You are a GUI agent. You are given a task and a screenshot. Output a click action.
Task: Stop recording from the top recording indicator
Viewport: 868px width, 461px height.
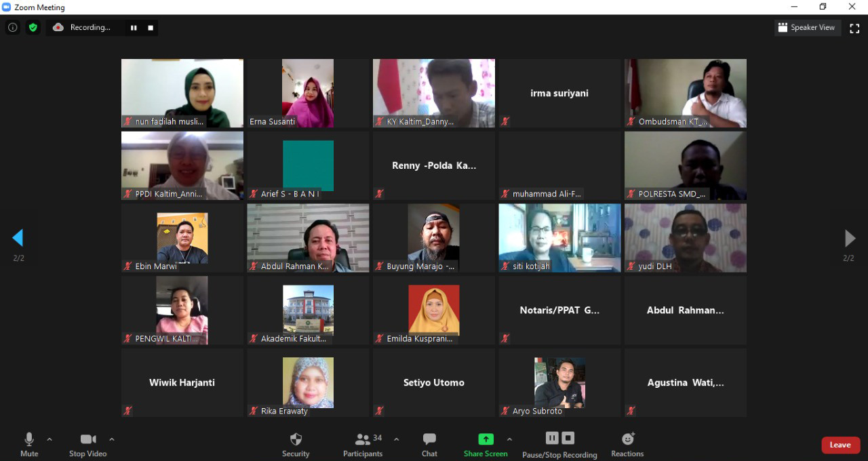pos(151,28)
